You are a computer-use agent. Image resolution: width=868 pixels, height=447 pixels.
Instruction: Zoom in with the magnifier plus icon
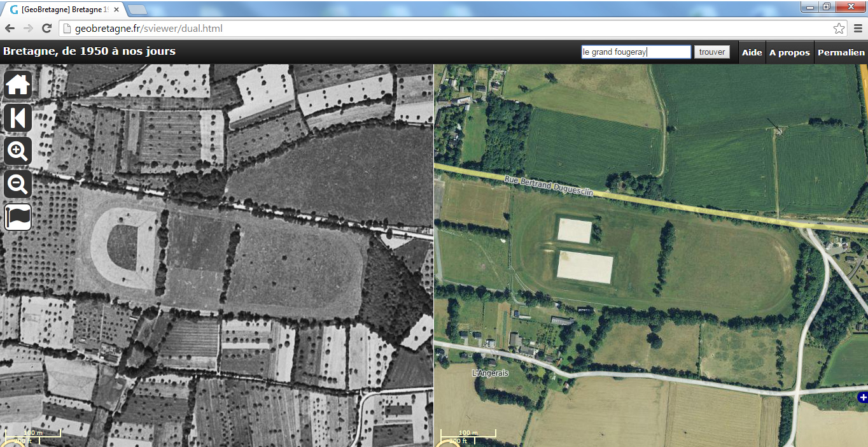click(18, 152)
